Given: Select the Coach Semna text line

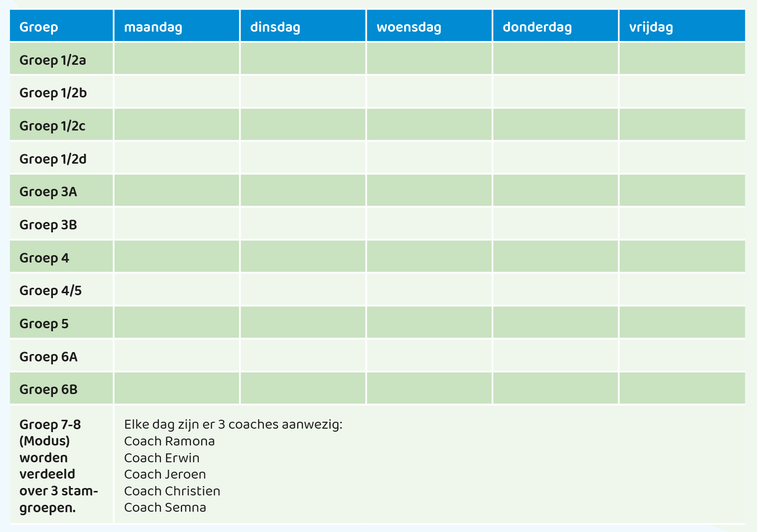Looking at the screenshot, I should click(x=165, y=507).
